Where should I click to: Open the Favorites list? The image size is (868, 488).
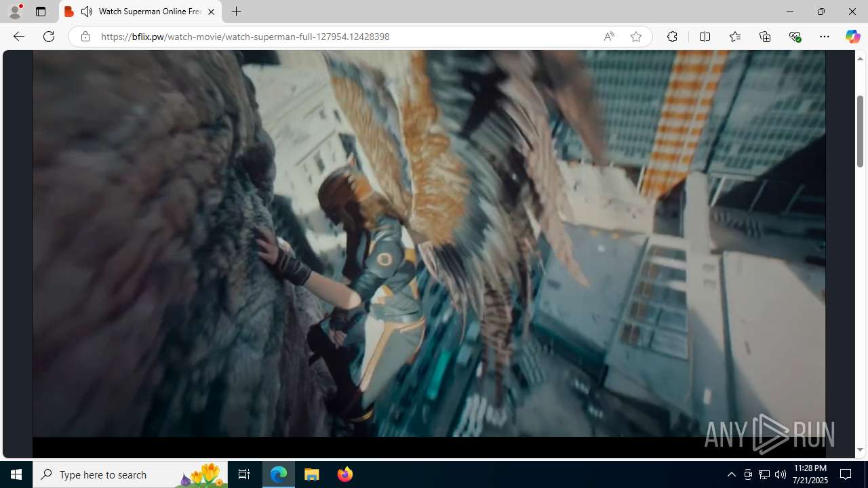pos(734,37)
